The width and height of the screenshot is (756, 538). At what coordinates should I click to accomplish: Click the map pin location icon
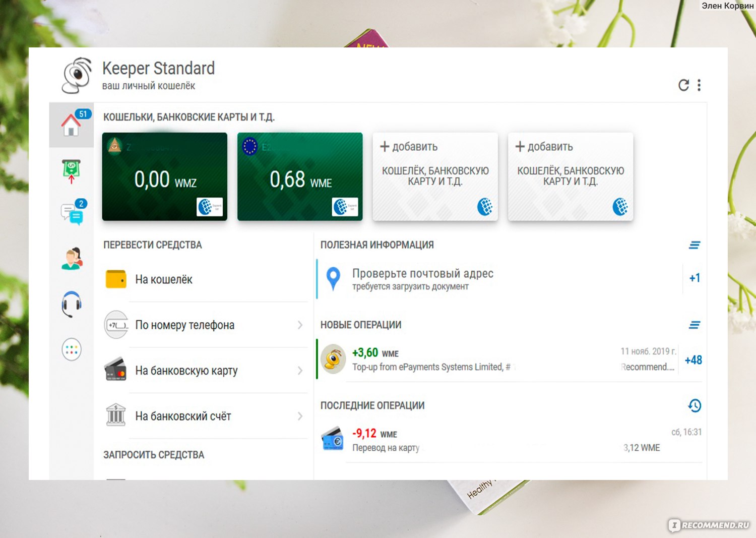click(x=333, y=279)
